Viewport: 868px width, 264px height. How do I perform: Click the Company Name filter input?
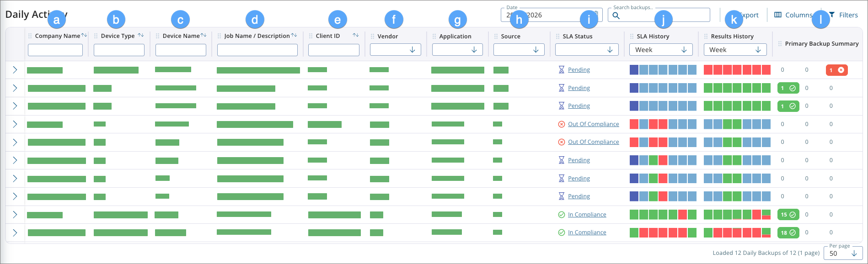click(55, 50)
